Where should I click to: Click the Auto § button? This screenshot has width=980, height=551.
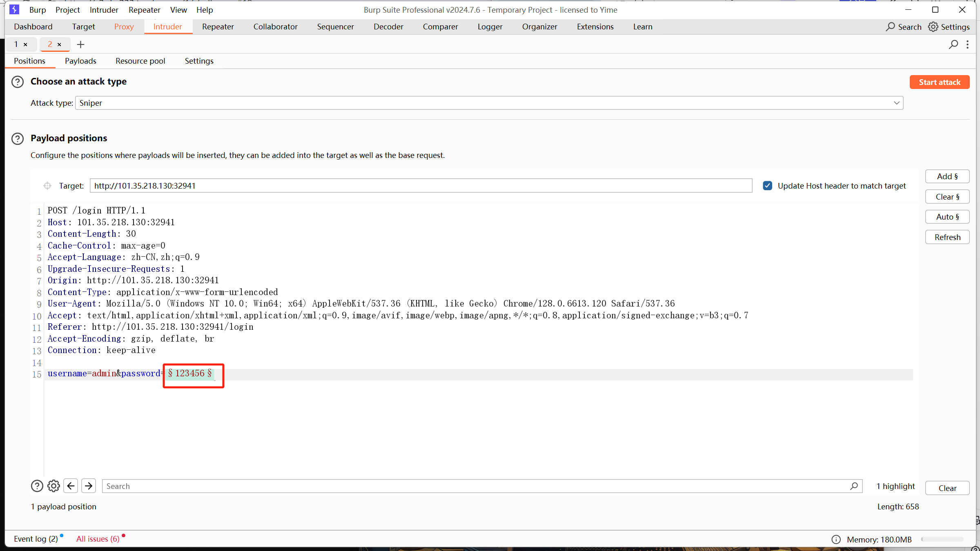pyautogui.click(x=947, y=217)
